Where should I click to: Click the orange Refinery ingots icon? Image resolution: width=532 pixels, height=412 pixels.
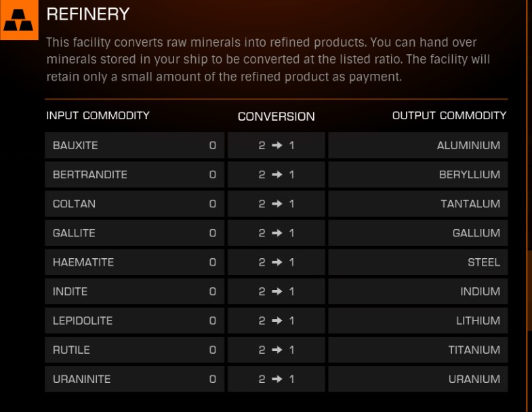[x=19, y=20]
